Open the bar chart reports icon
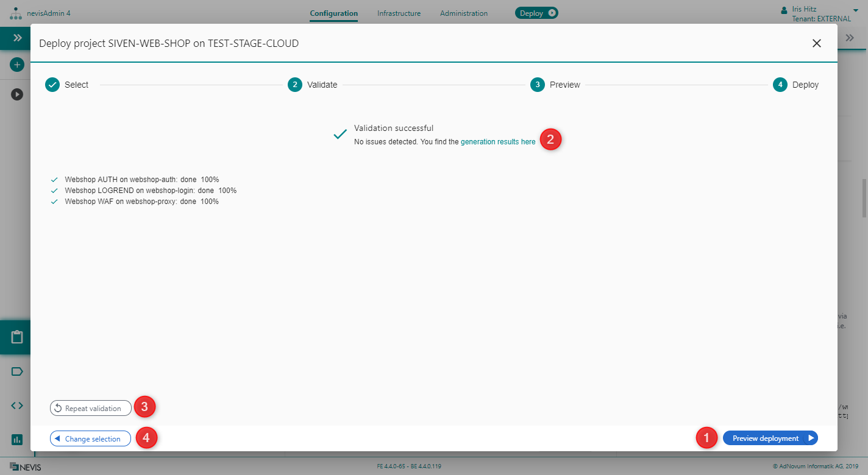This screenshot has height=475, width=868. [x=17, y=439]
